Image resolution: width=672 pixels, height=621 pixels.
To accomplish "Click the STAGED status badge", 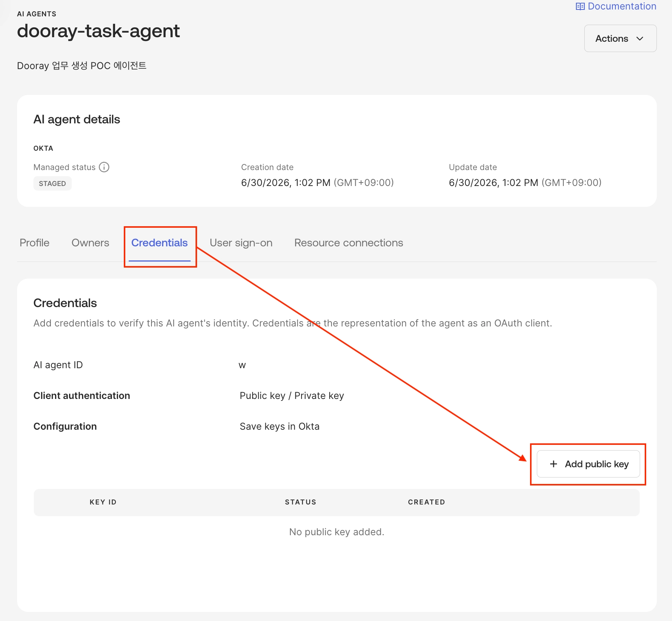I will pyautogui.click(x=52, y=183).
